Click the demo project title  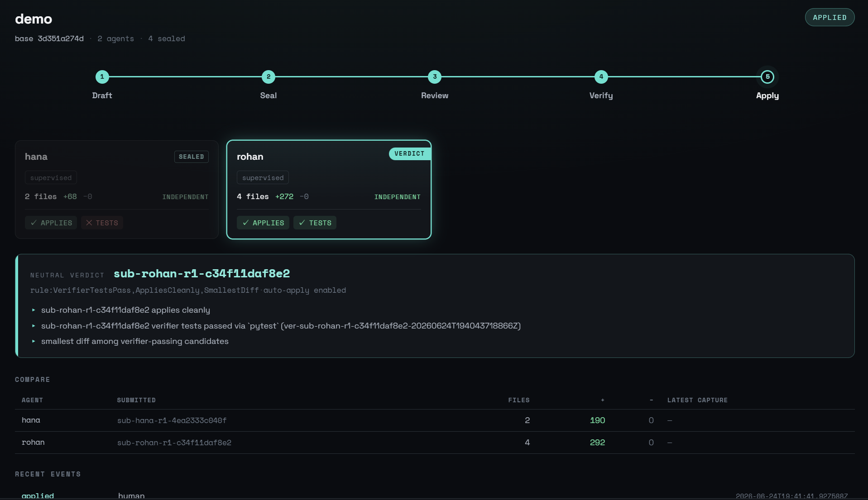34,19
